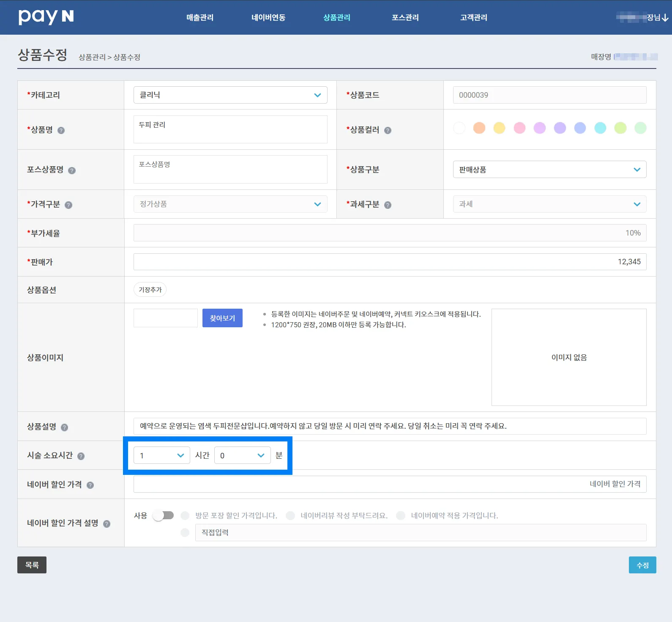Show the 상품설명 help icon

click(64, 427)
